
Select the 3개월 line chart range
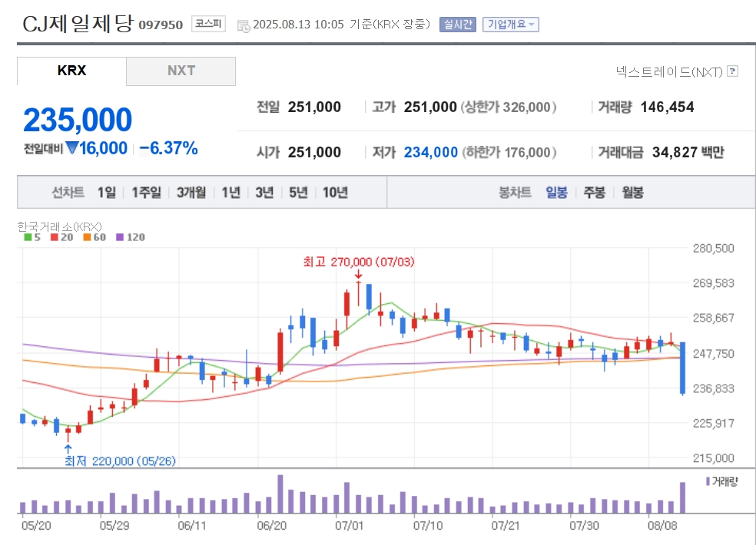click(x=191, y=193)
